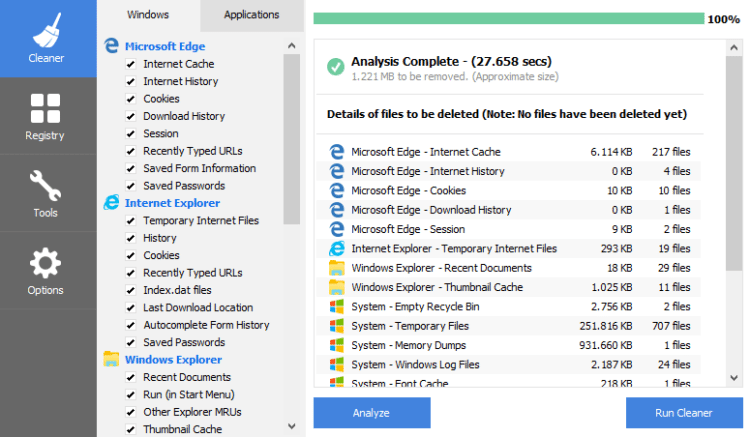The height and width of the screenshot is (437, 750).
Task: Open the Registry section grid icon
Action: pyautogui.click(x=45, y=109)
